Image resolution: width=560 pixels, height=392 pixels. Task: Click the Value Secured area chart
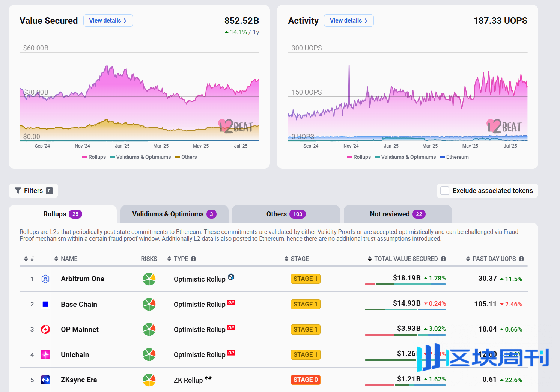point(139,96)
